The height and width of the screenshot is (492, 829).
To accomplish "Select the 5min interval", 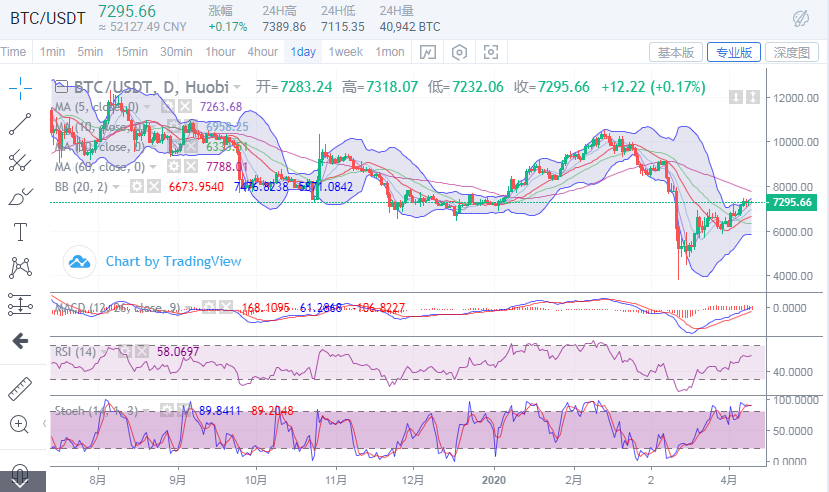I will tap(90, 52).
